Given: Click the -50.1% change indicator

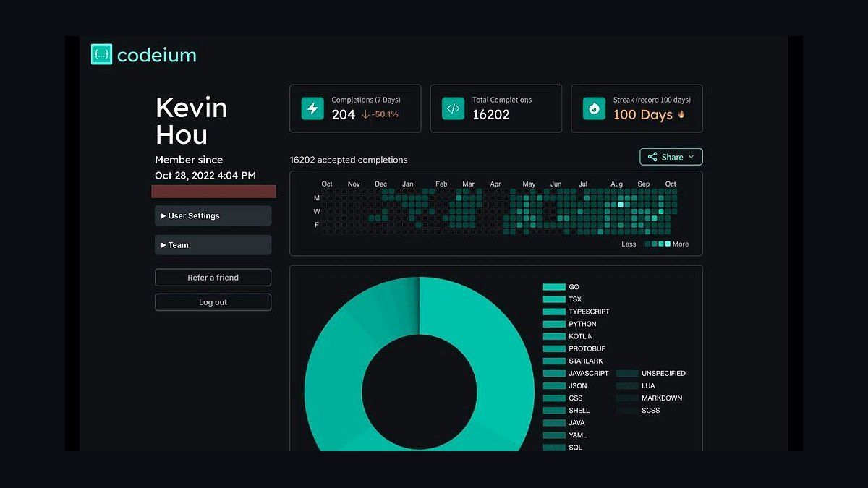Looking at the screenshot, I should (x=380, y=114).
